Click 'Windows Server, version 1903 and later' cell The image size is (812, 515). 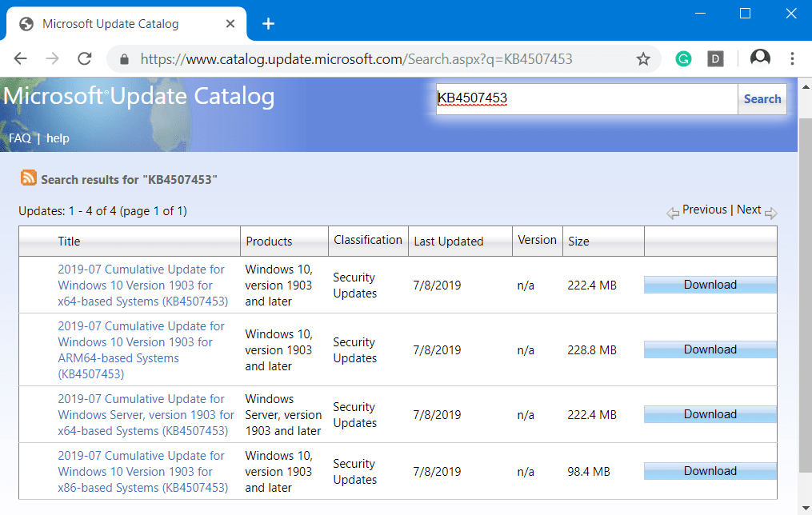pos(283,414)
